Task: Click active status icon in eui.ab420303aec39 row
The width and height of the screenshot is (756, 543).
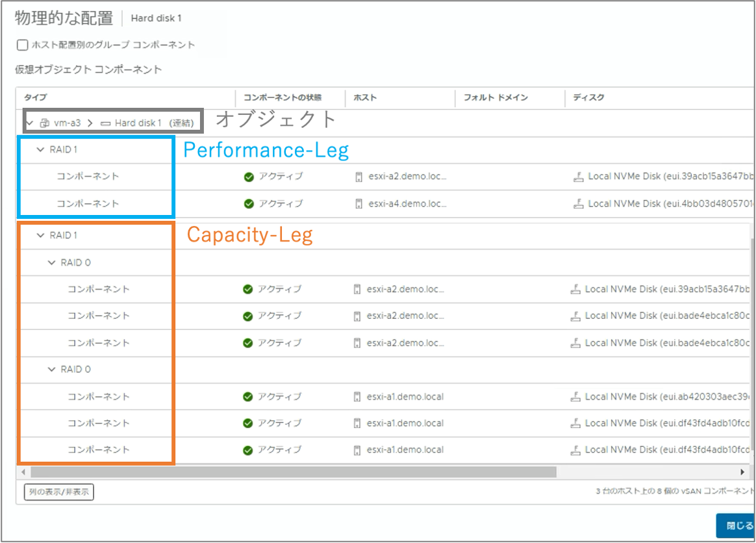Action: [x=248, y=397]
